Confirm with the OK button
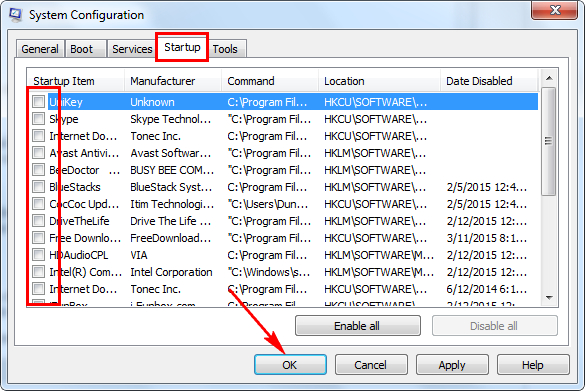Image resolution: width=585 pixels, height=391 pixels. [x=290, y=365]
